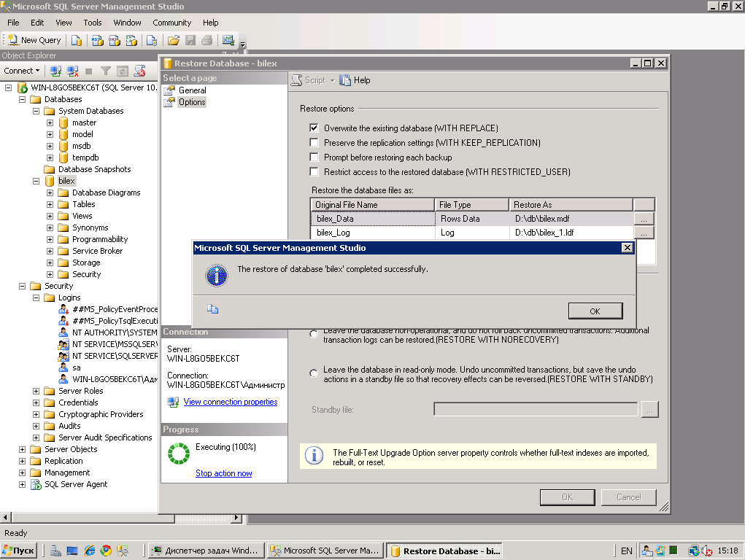Click the Chrome quick launch icon

(x=106, y=551)
